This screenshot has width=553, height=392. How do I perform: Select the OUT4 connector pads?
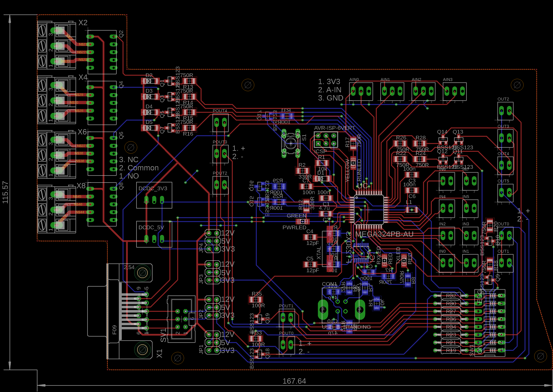click(505, 166)
